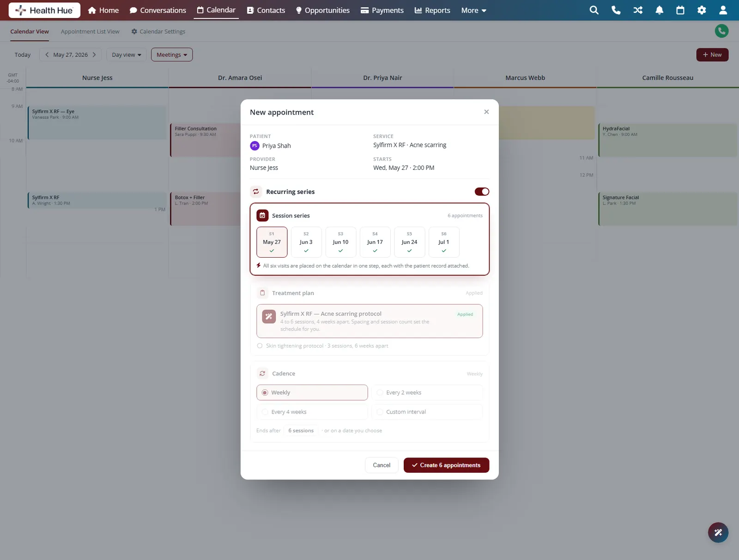Click the shuffle arrows icon in navbar

638,10
